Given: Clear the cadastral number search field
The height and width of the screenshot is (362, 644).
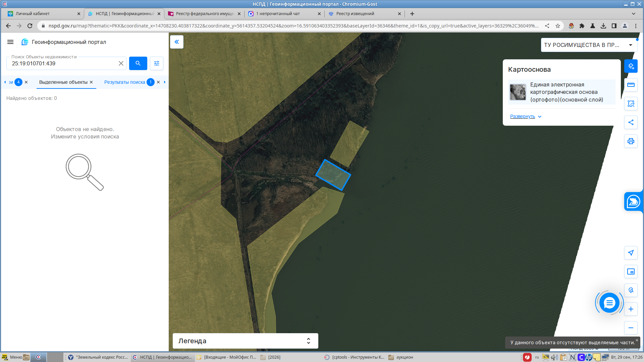Looking at the screenshot, I should [x=121, y=63].
